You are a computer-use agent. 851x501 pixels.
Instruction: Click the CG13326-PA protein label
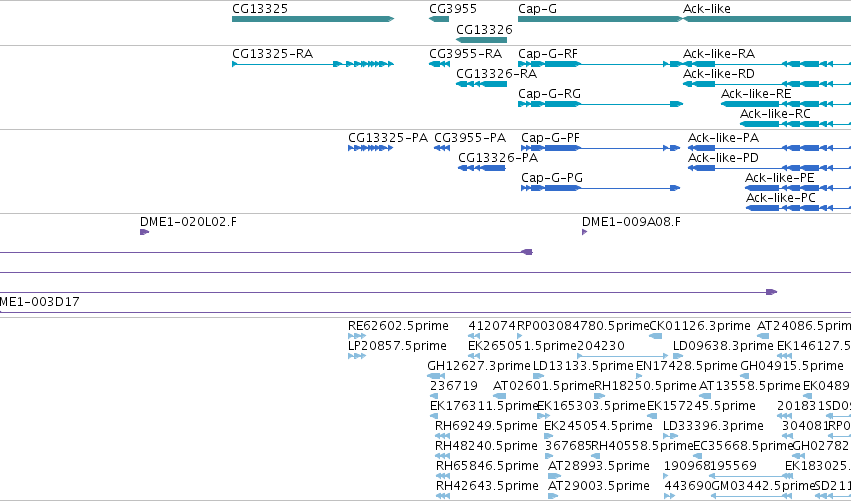point(498,158)
